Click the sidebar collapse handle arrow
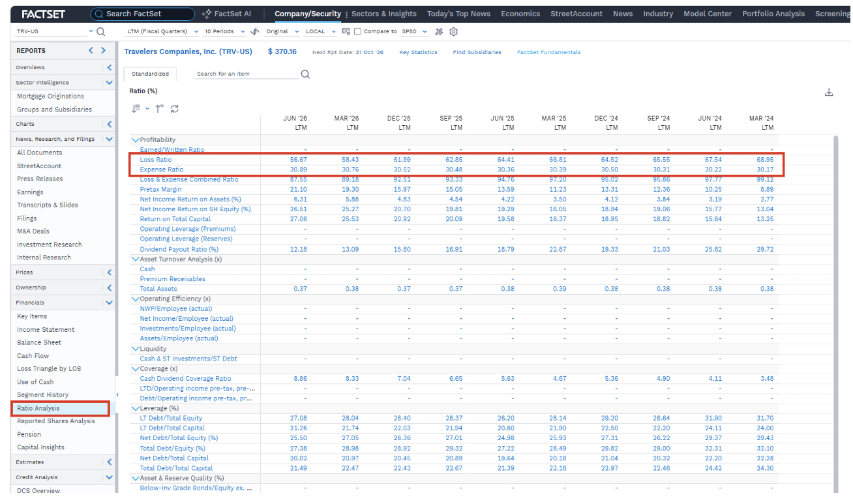 pos(117,394)
